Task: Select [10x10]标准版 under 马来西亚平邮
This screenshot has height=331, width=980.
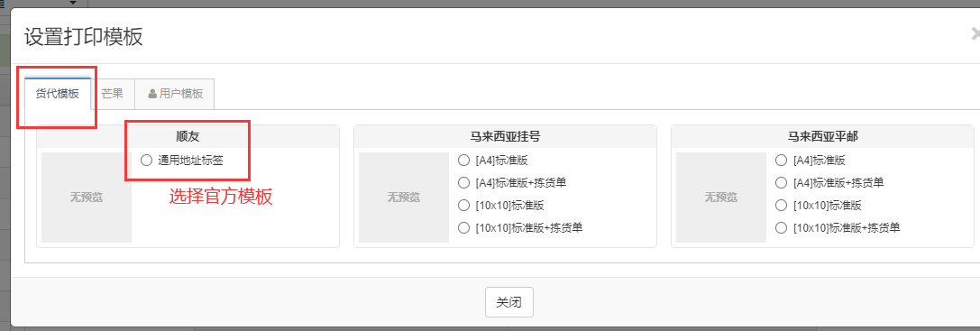Action: pos(781,206)
